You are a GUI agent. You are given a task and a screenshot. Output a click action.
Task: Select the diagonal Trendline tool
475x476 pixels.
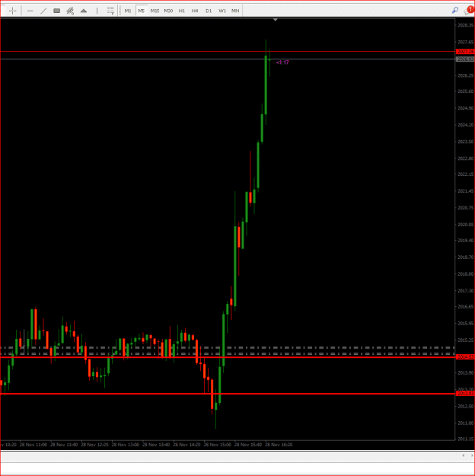point(43,11)
